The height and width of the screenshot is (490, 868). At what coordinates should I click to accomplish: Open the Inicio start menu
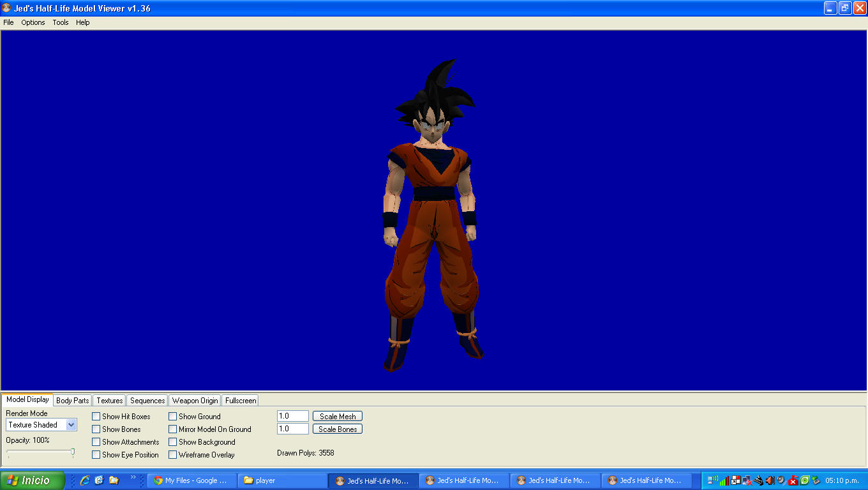33,480
